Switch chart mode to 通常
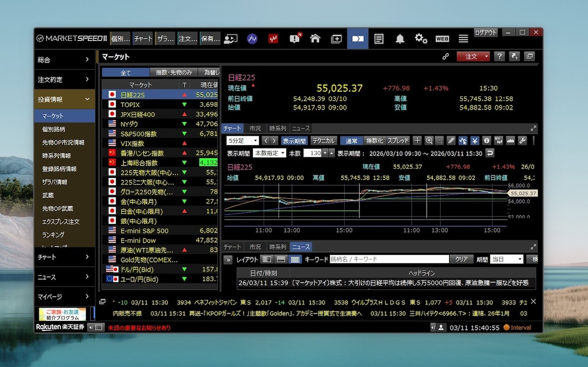588x367 pixels. click(x=351, y=141)
